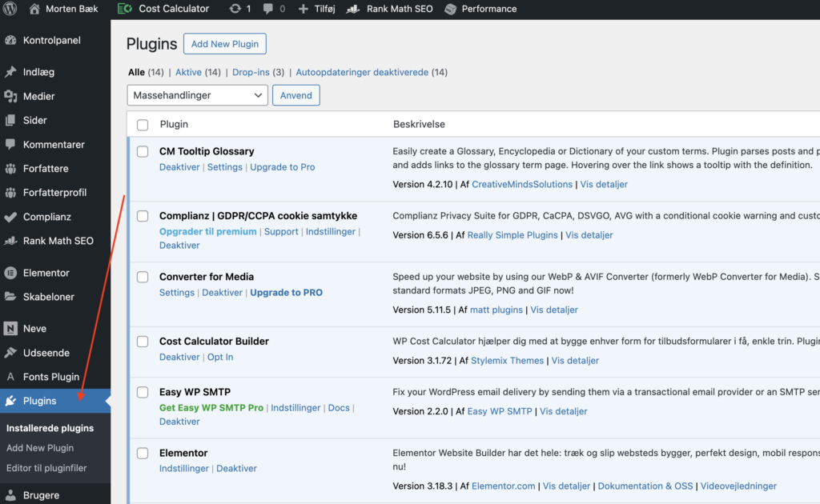This screenshot has height=504, width=820.
Task: Deactivate the Elementor plugin
Action: click(236, 469)
